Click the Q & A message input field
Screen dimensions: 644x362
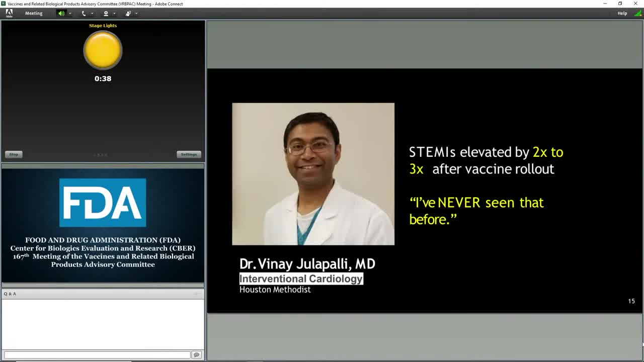pos(97,355)
